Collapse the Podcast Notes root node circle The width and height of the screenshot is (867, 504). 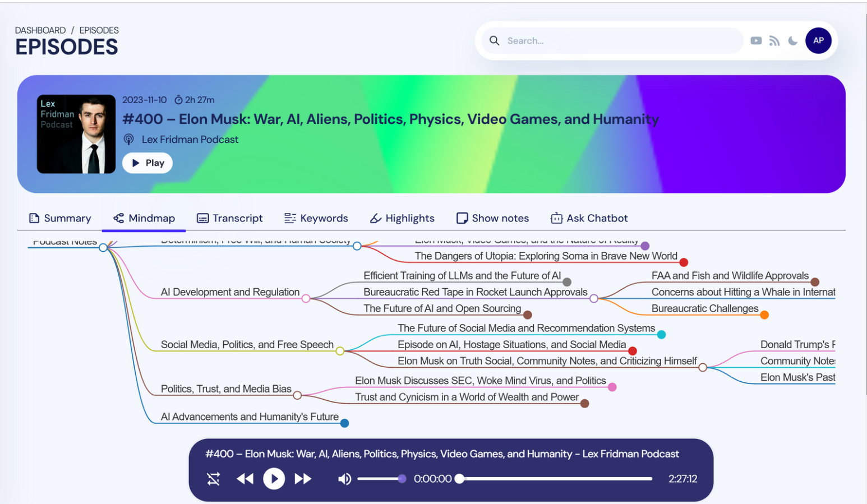pyautogui.click(x=103, y=247)
